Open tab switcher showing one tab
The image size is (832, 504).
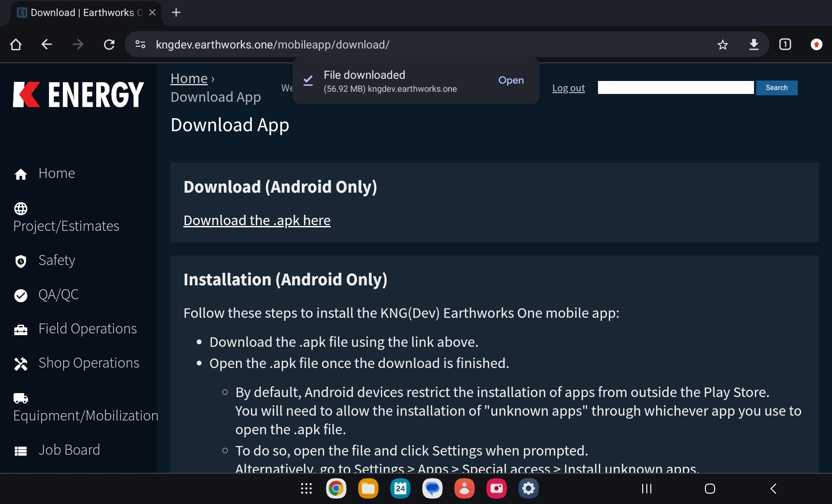point(785,45)
